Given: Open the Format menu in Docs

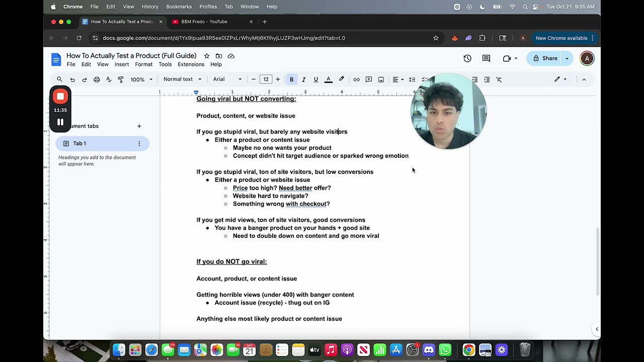Looking at the screenshot, I should [143, 64].
